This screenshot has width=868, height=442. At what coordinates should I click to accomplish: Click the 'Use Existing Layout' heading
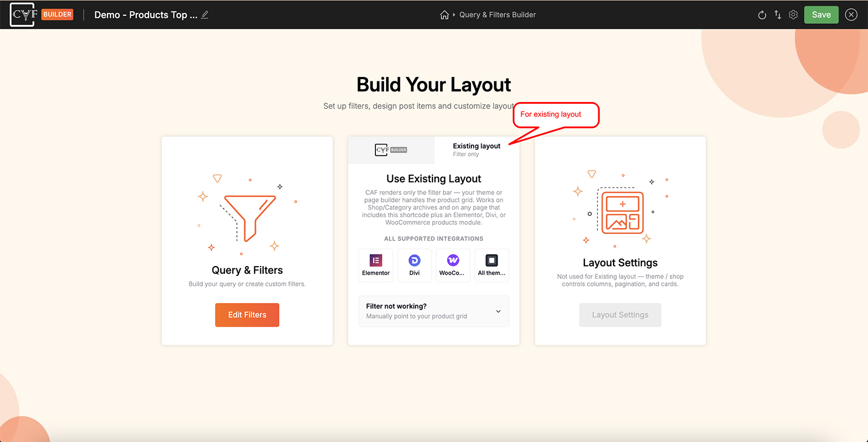(434, 179)
